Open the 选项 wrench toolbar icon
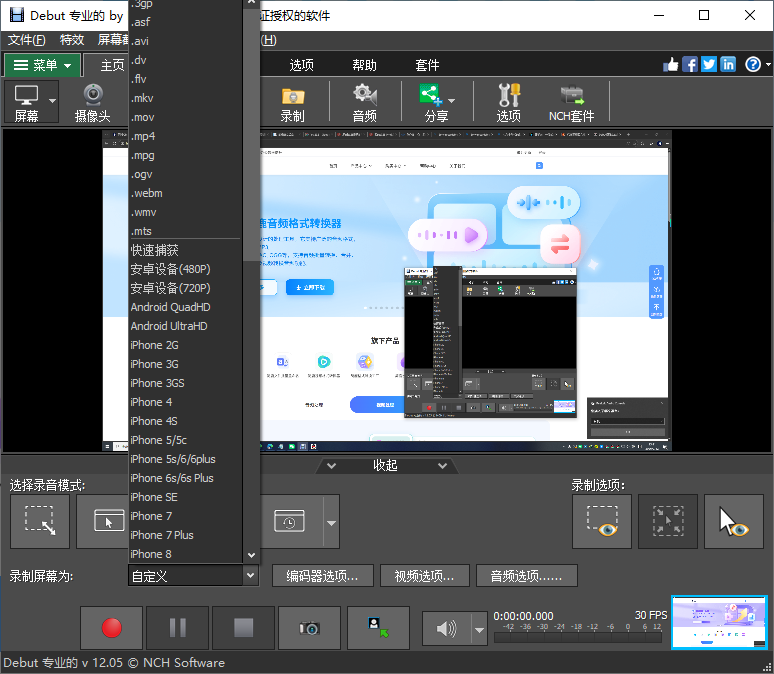This screenshot has height=674, width=774. point(508,102)
